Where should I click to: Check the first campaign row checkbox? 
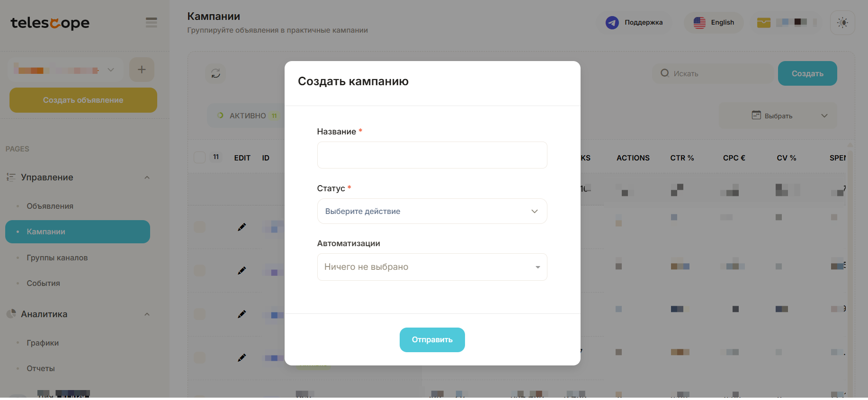(x=199, y=227)
